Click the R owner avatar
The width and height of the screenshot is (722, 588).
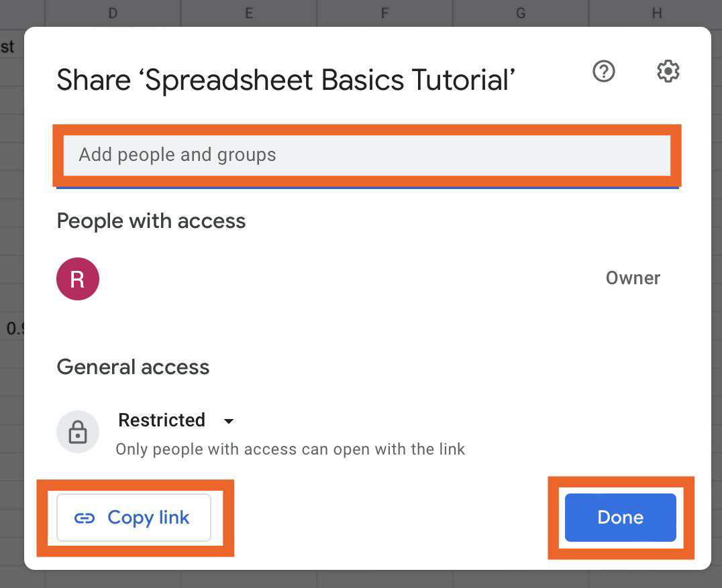pyautogui.click(x=78, y=279)
